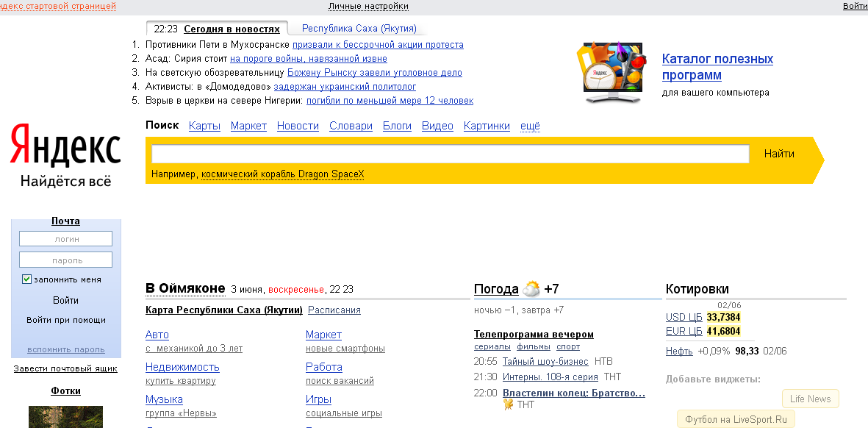Image resolution: width=868 pixels, height=428 pixels.
Task: Click the mail пароль input field
Action: click(66, 260)
